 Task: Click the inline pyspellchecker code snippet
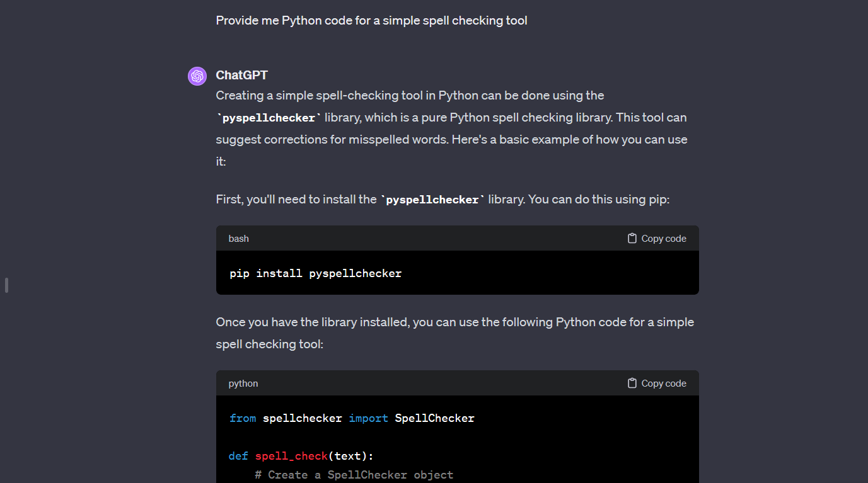pyautogui.click(x=267, y=117)
